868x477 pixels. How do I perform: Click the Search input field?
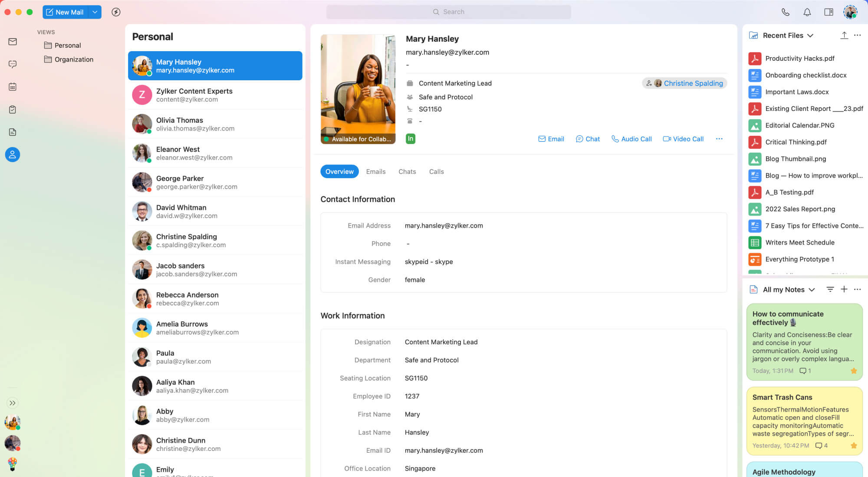(x=448, y=12)
